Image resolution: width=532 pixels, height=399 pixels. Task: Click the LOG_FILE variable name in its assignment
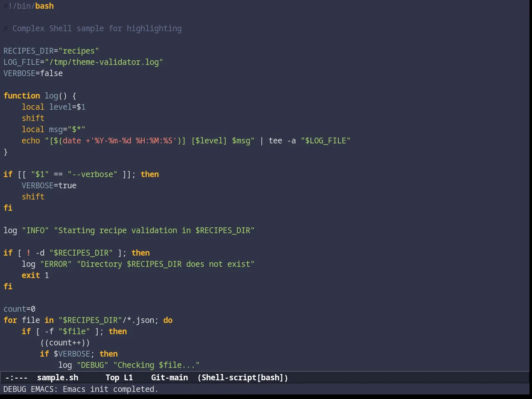coord(22,62)
